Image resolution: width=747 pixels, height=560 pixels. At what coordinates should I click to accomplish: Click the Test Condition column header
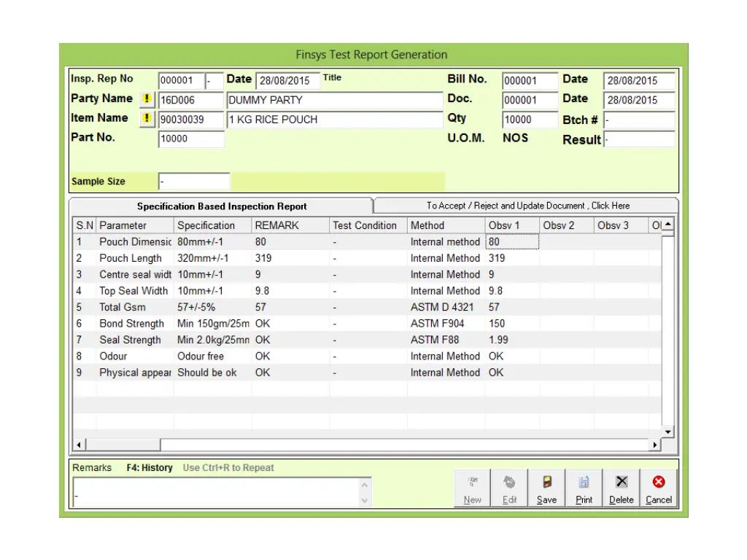tap(368, 225)
